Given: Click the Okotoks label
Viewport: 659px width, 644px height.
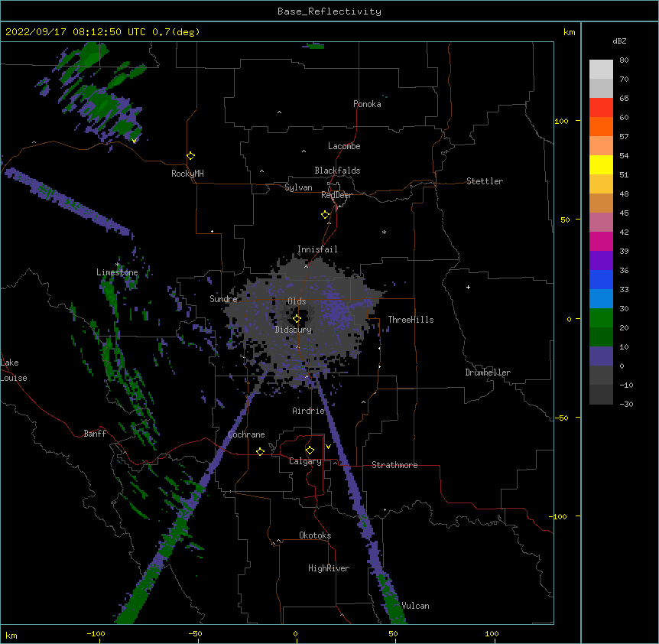Looking at the screenshot, I should point(315,535).
